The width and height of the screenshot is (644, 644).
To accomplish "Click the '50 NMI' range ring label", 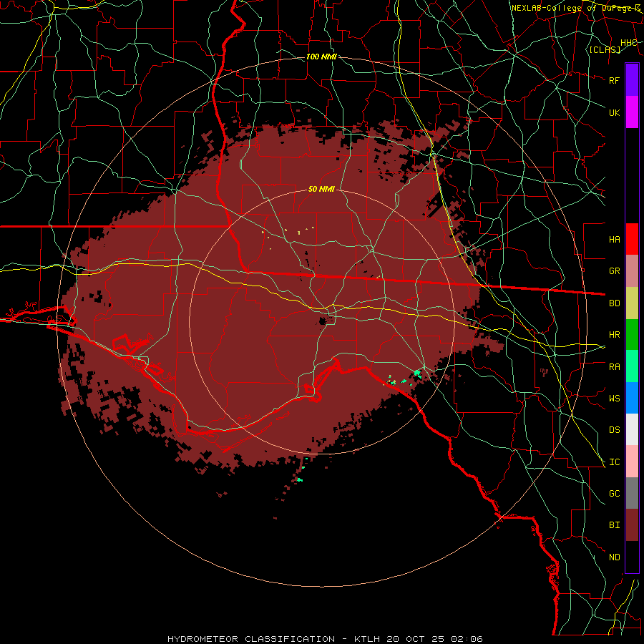I will (x=321, y=189).
